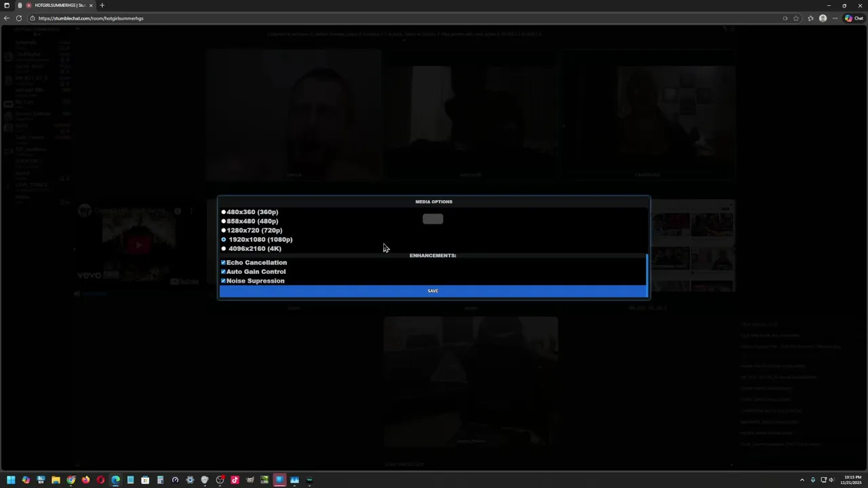Screen dimensions: 868x488
Task: Open Calculator from the taskbar
Action: [x=160, y=480]
